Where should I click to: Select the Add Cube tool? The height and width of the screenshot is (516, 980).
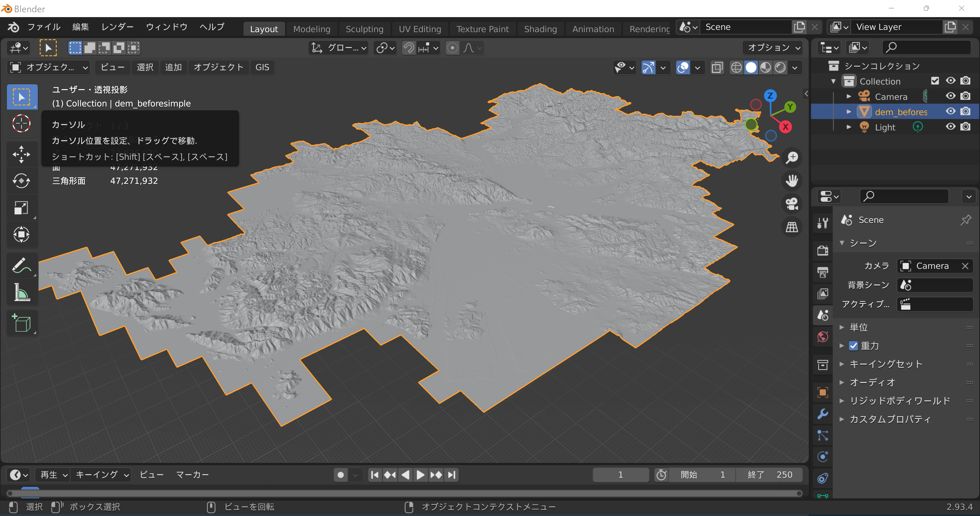[x=22, y=323]
